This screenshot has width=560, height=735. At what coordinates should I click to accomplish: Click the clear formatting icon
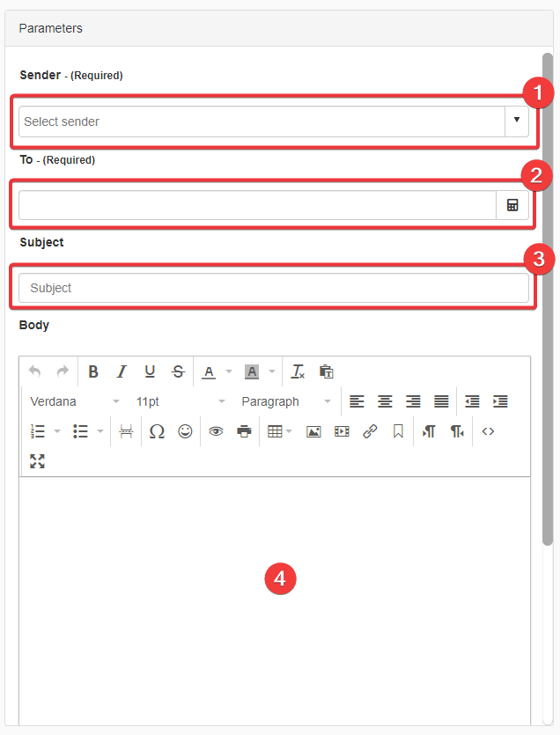tap(298, 371)
